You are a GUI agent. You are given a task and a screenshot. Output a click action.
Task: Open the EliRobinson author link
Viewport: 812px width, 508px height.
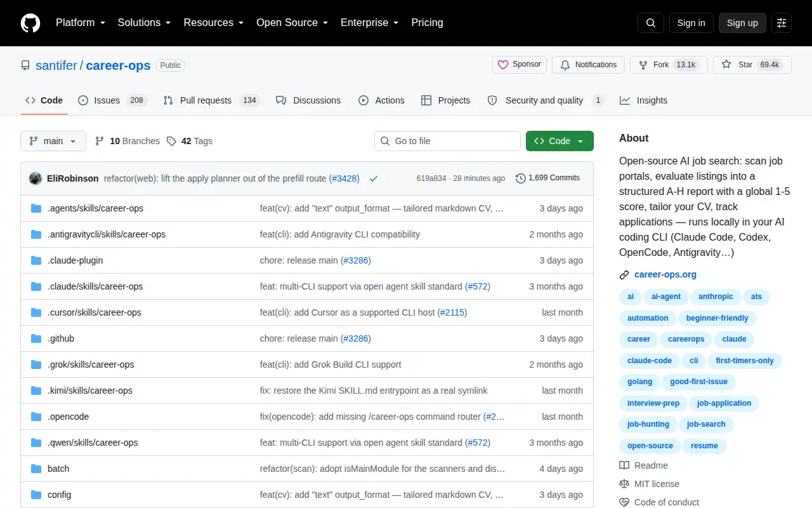point(73,178)
